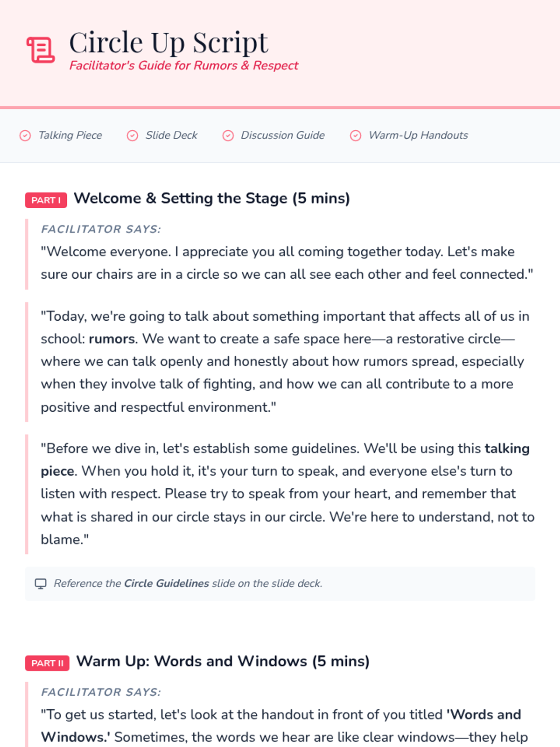Open the Warm-Up Handouts item
This screenshot has height=747, width=560.
click(418, 135)
